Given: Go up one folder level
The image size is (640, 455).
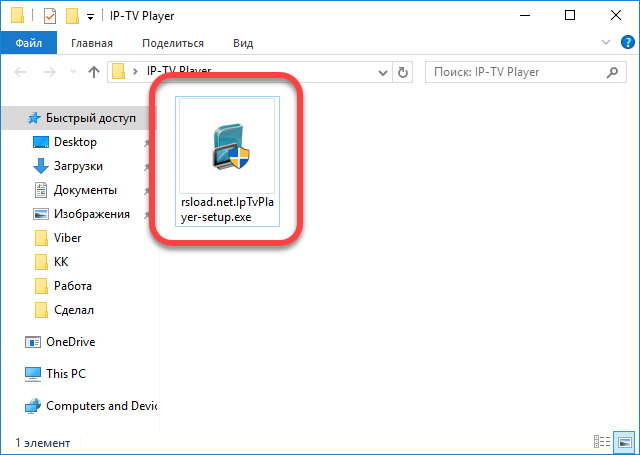Looking at the screenshot, I should pos(94,72).
